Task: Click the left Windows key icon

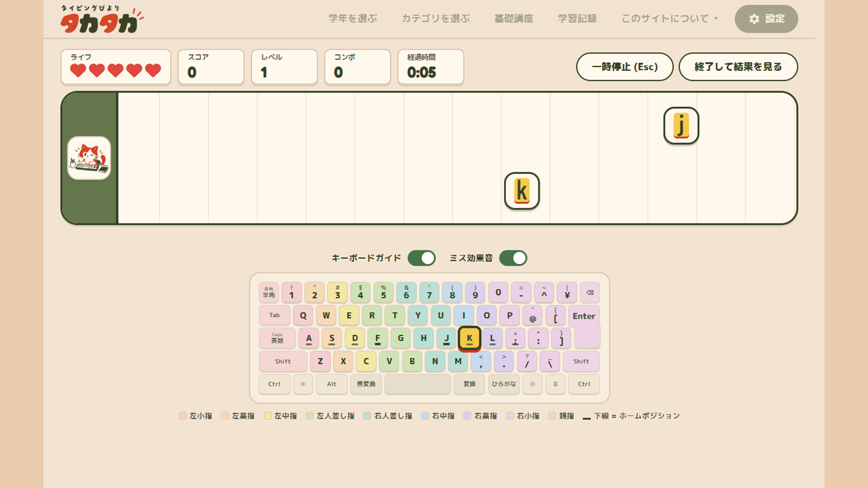Action: (303, 384)
